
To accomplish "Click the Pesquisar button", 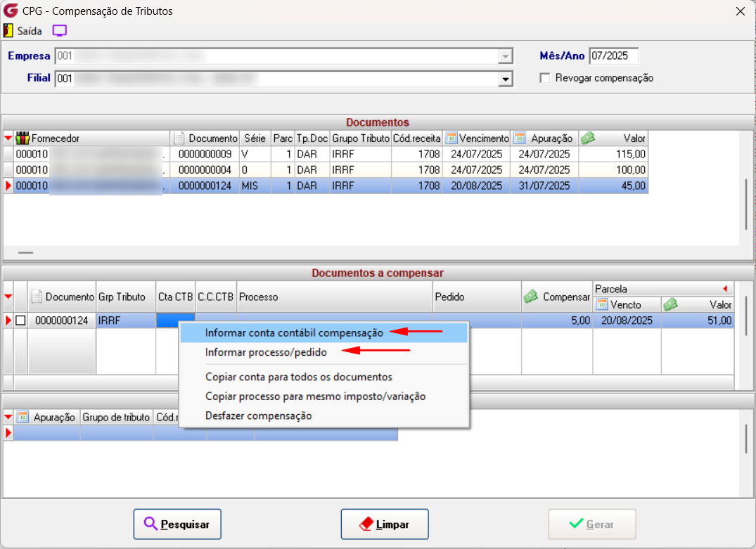I will tap(177, 524).
